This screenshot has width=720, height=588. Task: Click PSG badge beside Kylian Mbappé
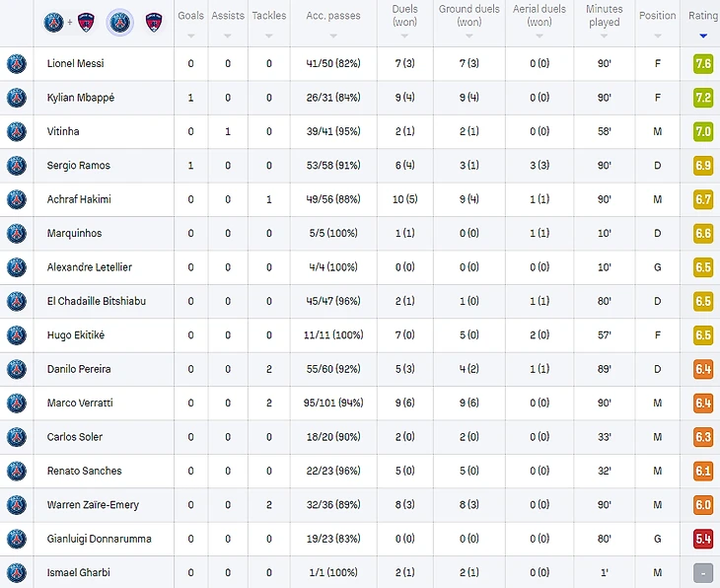(x=17, y=98)
